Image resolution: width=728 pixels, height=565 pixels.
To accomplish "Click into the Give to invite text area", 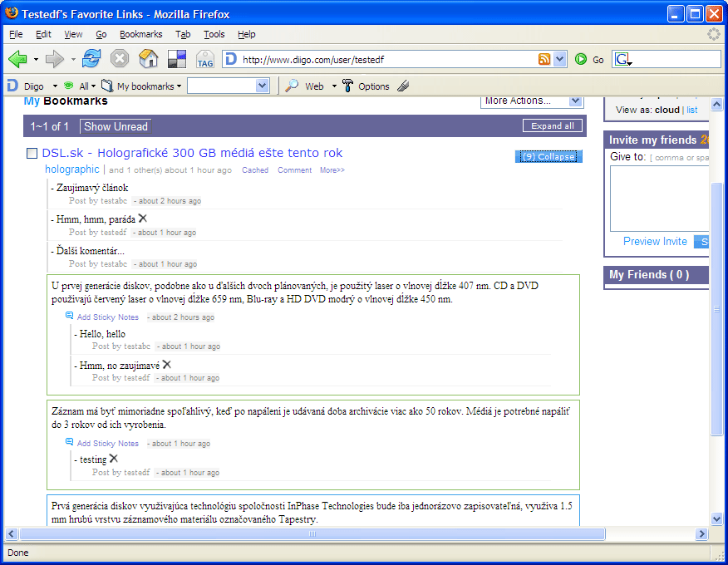I will (x=659, y=199).
